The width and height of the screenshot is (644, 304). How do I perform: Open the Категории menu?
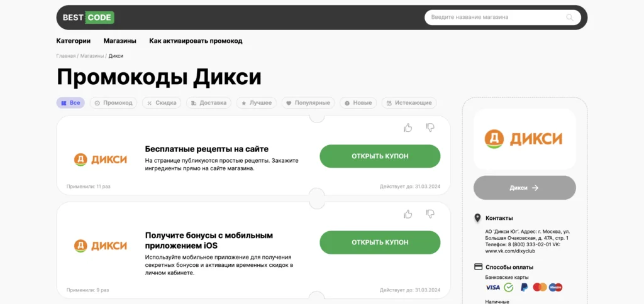(74, 41)
